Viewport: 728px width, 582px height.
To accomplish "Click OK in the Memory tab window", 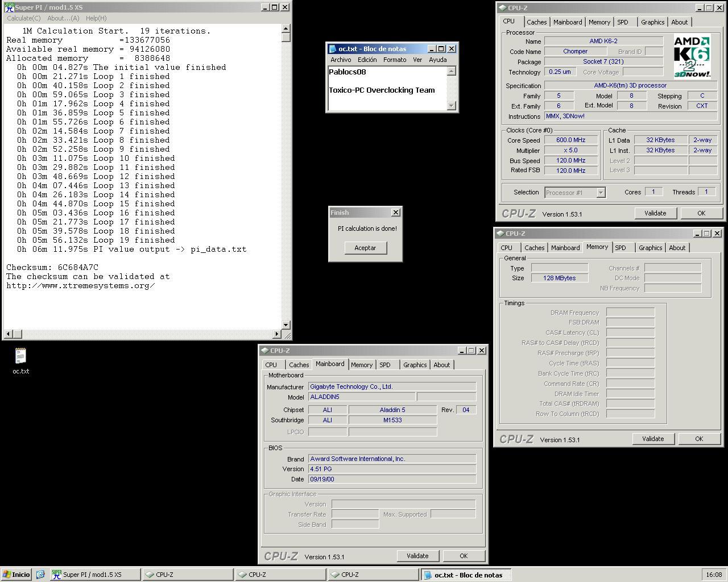I will (x=699, y=439).
